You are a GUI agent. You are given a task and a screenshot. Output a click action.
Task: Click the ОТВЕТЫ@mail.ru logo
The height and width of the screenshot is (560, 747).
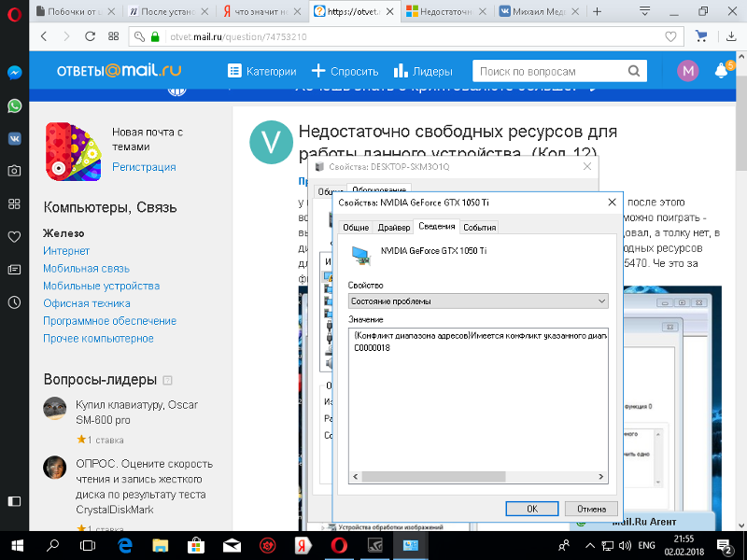[120, 71]
